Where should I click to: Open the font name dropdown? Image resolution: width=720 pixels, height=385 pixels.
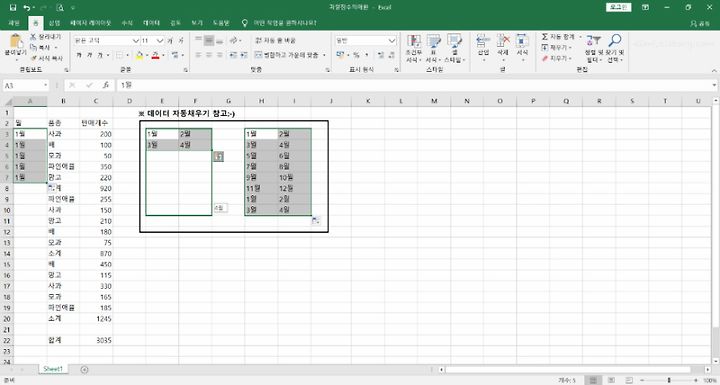coord(135,40)
